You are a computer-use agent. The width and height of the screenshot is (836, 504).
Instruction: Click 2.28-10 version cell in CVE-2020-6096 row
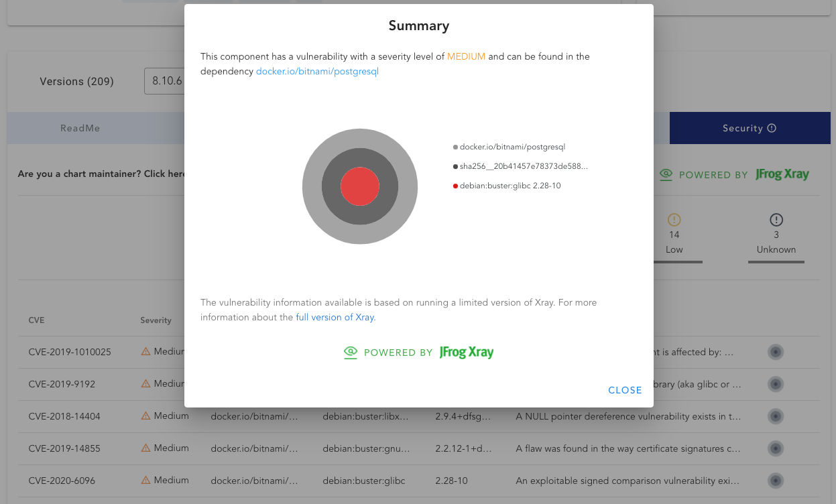[451, 481]
